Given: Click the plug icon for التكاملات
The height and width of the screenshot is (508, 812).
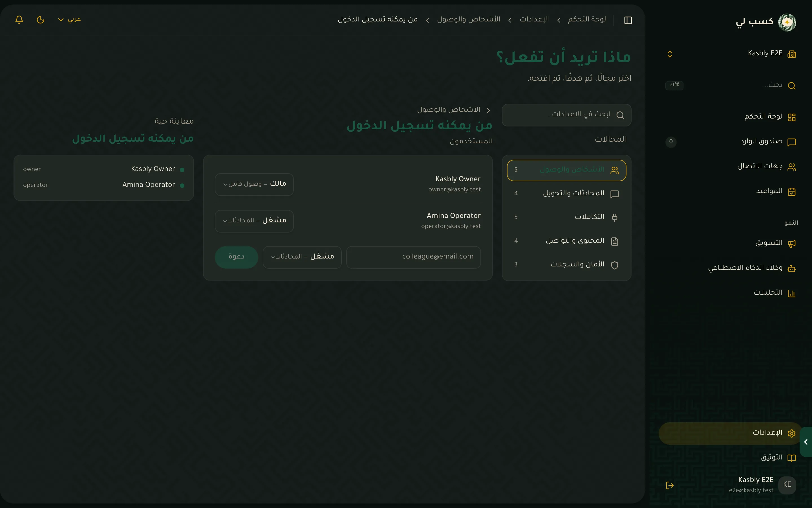Looking at the screenshot, I should click(x=615, y=218).
